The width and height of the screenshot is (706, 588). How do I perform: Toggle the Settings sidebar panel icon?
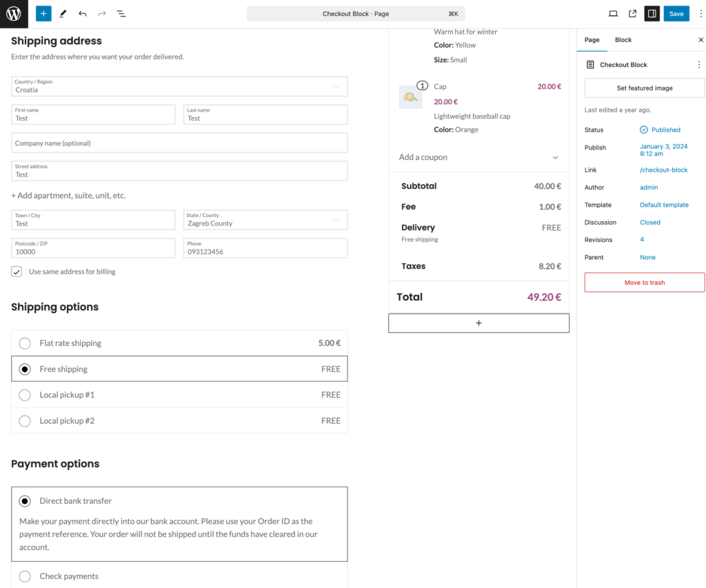point(652,14)
